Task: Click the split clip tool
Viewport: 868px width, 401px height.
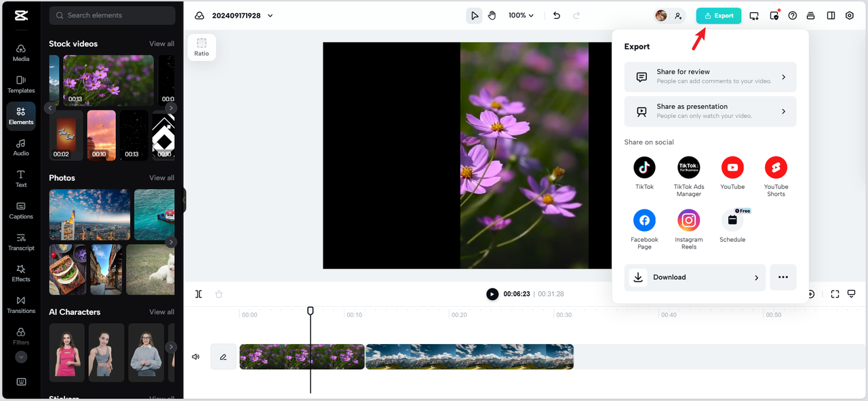Action: coord(199,294)
